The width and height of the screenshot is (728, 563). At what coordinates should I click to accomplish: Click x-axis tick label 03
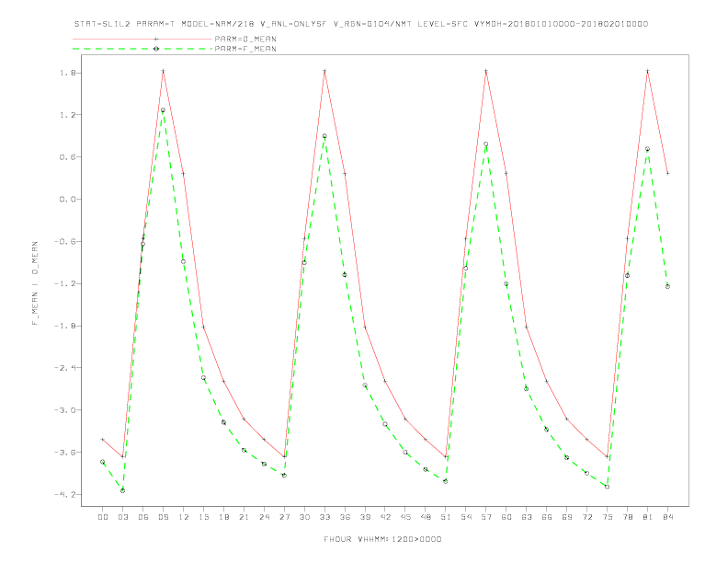(122, 517)
